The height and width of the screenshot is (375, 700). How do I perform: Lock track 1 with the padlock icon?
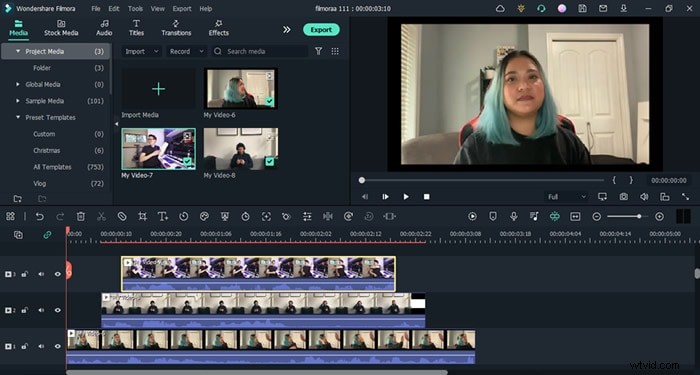tap(25, 346)
